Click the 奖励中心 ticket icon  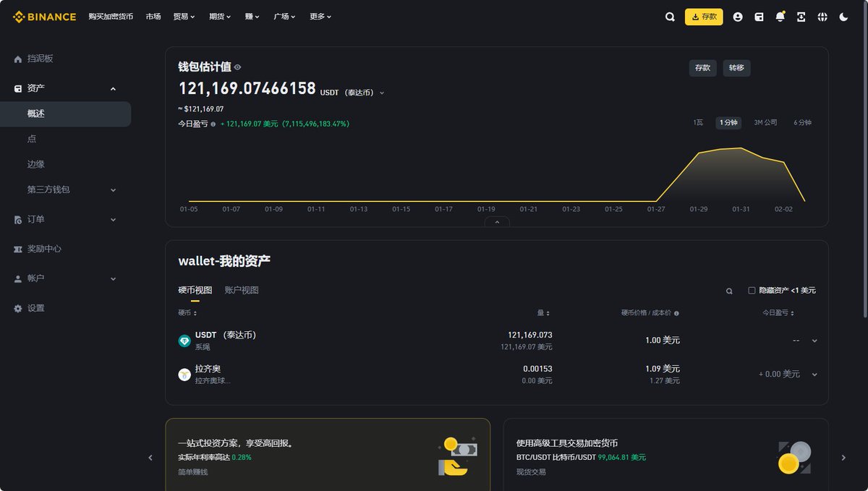pos(18,249)
